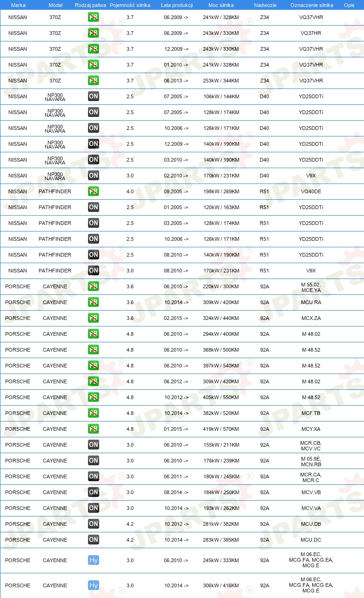Click engine code cell VQ37HR

(311, 33)
